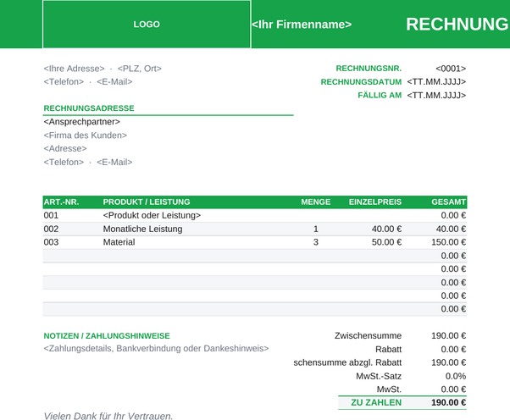This screenshot has width=510, height=420.
Task: Click the Zwischensumme label
Action: click(368, 336)
